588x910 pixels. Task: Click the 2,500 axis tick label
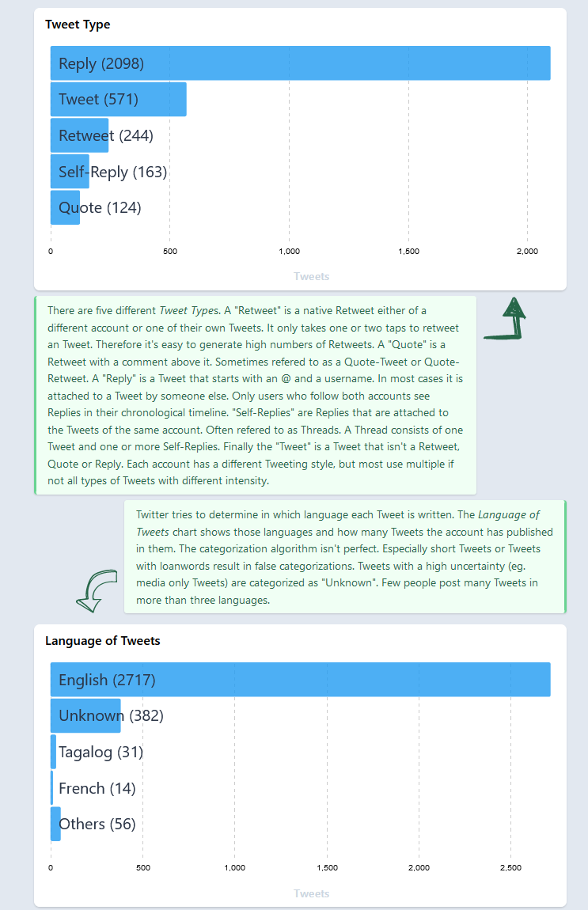[510, 868]
